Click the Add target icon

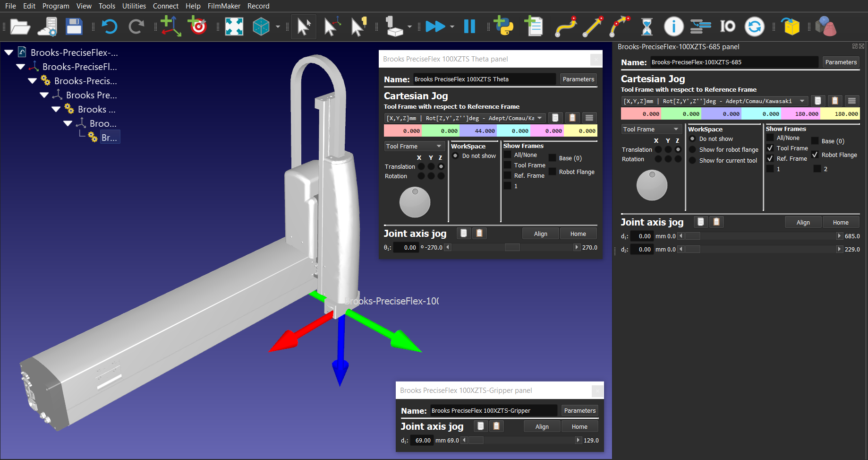[x=198, y=26]
